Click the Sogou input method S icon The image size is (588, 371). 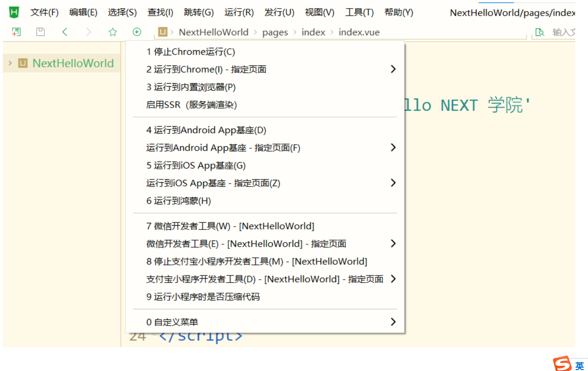(x=562, y=364)
